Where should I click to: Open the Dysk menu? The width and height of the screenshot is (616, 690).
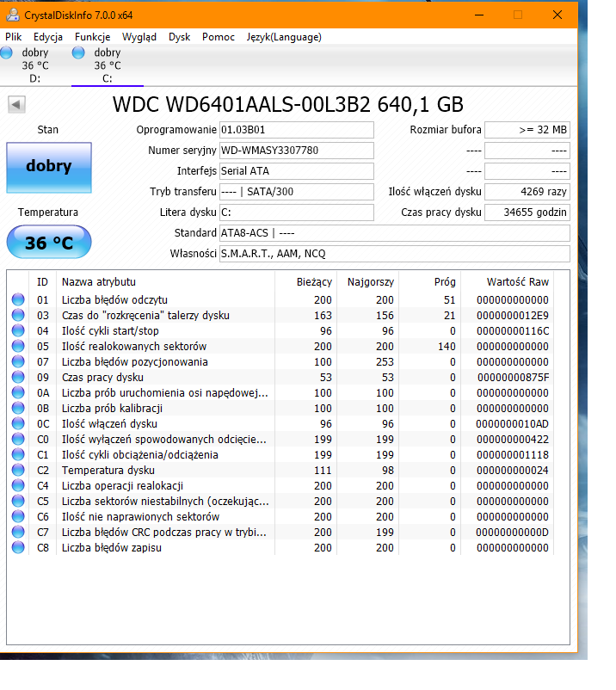point(179,37)
